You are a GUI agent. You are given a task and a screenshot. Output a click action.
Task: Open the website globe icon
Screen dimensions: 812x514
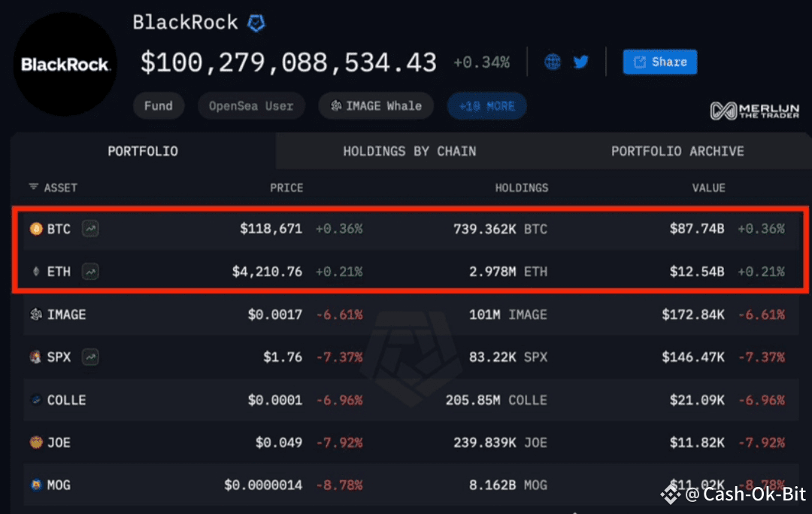tap(553, 62)
